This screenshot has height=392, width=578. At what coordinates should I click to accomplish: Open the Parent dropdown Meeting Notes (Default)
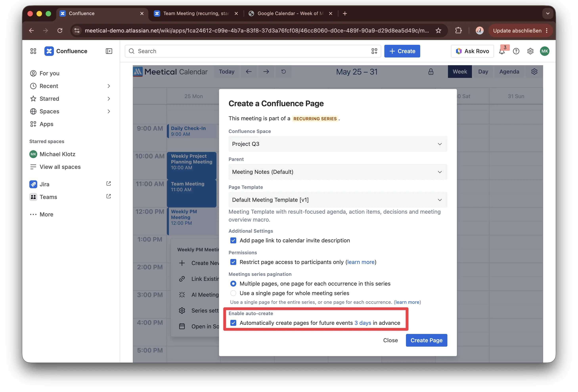pyautogui.click(x=338, y=172)
